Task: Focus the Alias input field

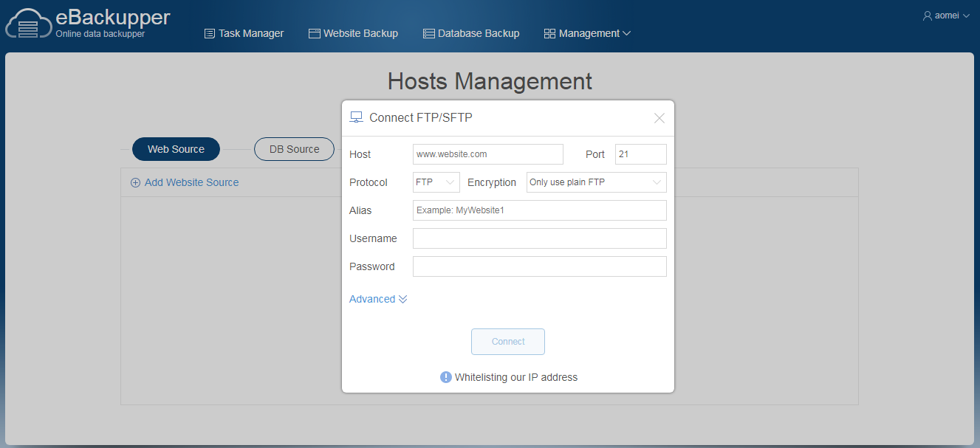Action: (540, 210)
